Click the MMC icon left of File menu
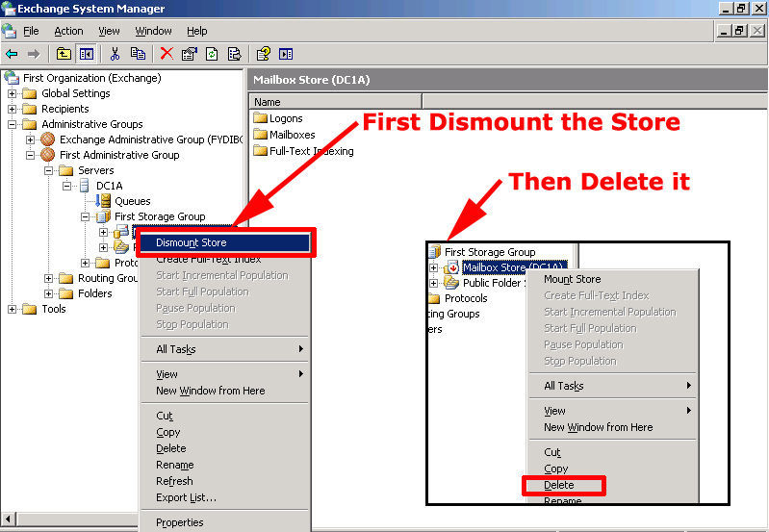This screenshot has width=769, height=532. 9,31
